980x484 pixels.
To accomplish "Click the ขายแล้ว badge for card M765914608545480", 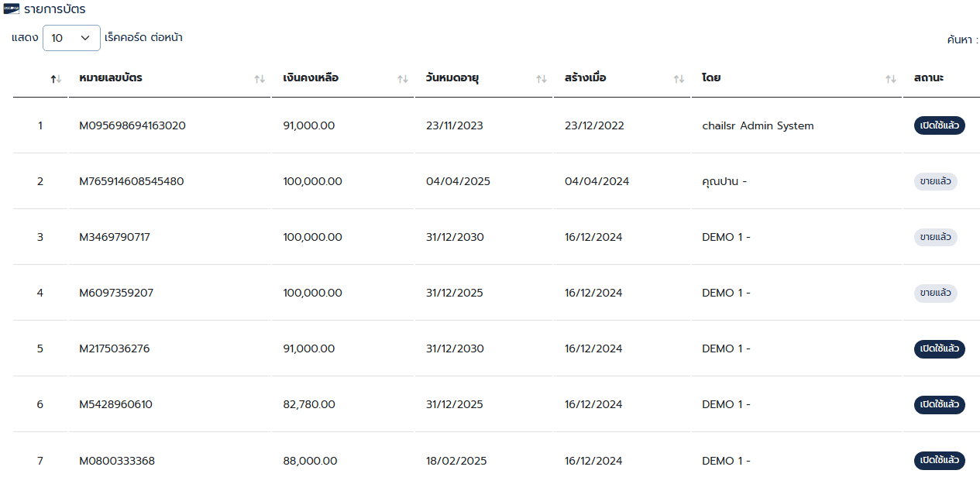I will click(x=936, y=181).
